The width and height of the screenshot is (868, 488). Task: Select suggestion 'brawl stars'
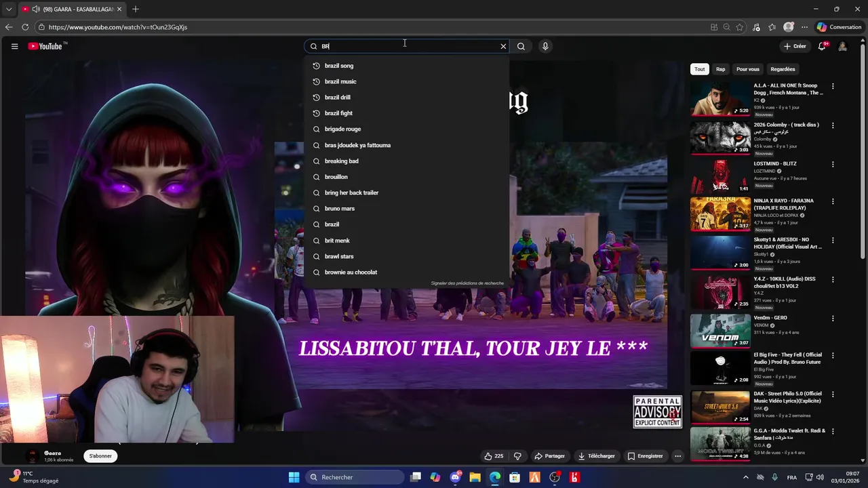point(407,256)
